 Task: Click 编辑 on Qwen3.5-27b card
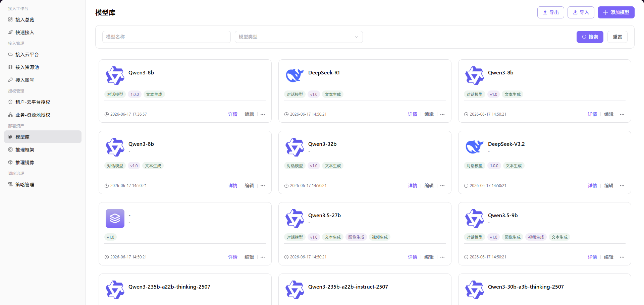pos(429,257)
